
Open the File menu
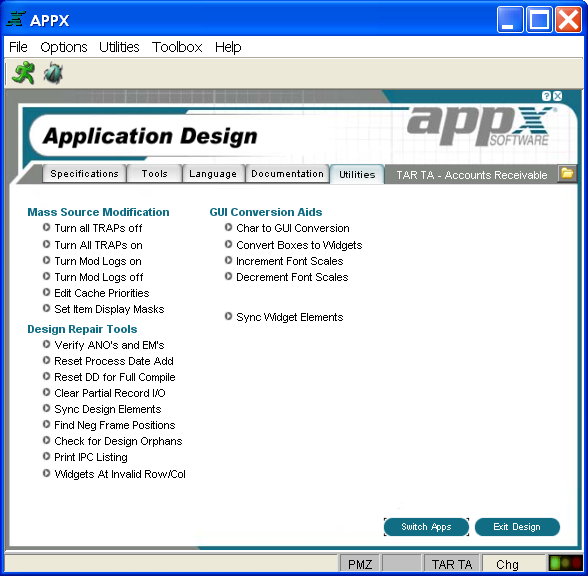click(18, 47)
